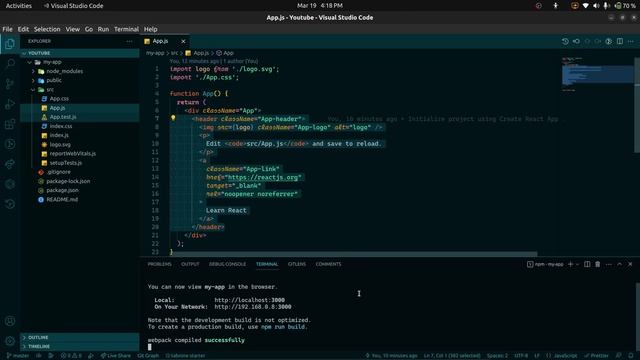Switch to the PROBLEMS panel tab
This screenshot has height=360, width=640.
pos(160,264)
